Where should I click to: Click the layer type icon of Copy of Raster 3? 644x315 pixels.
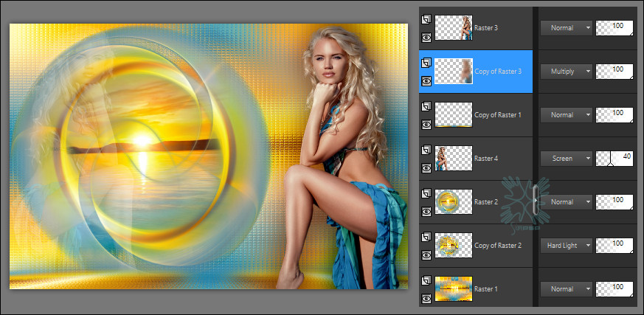pos(426,63)
